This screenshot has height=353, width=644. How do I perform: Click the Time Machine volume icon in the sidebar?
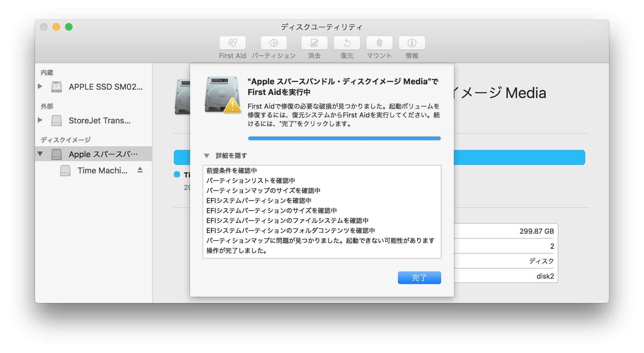click(65, 171)
